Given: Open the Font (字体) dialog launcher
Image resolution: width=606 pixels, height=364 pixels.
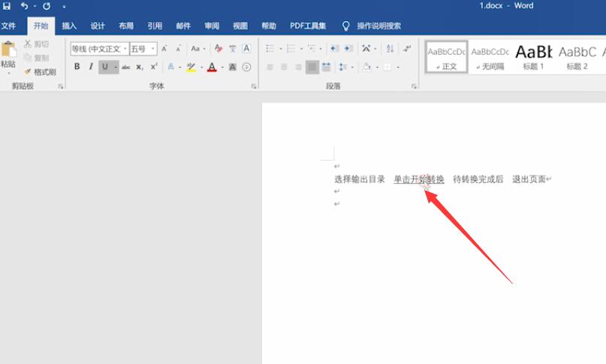Looking at the screenshot, I should click(254, 86).
